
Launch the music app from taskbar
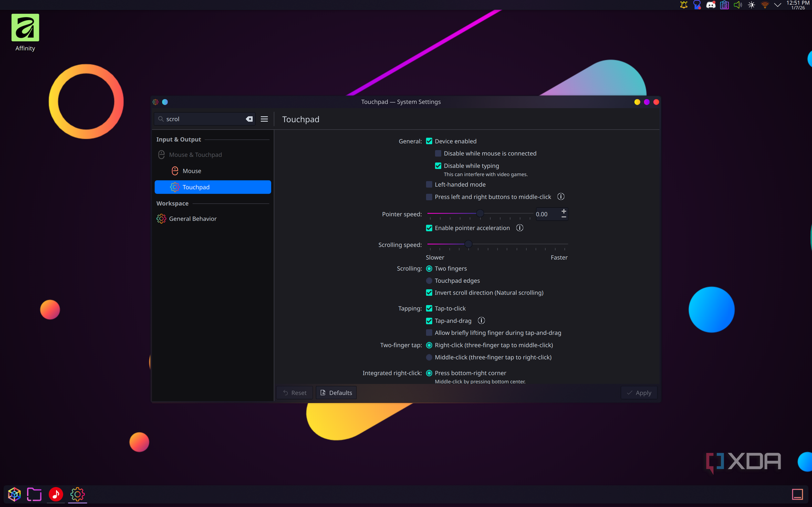coord(56,494)
